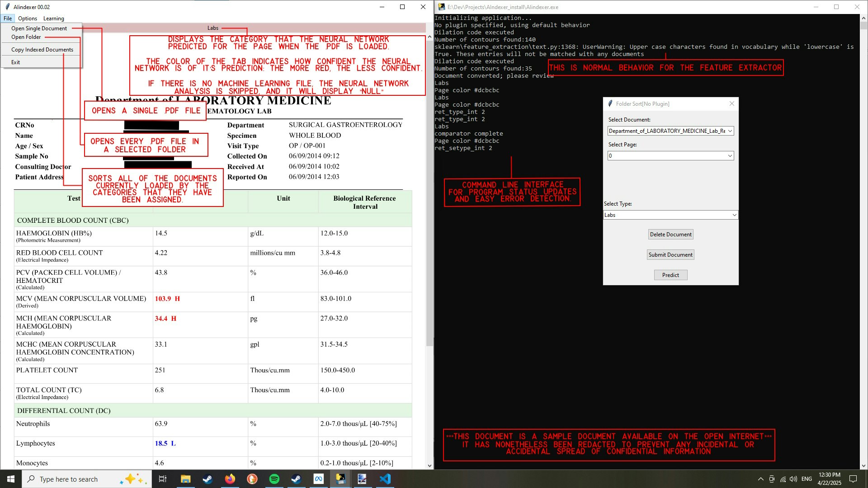This screenshot has height=488, width=868.
Task: Launch Spotify from the taskbar
Action: (274, 479)
